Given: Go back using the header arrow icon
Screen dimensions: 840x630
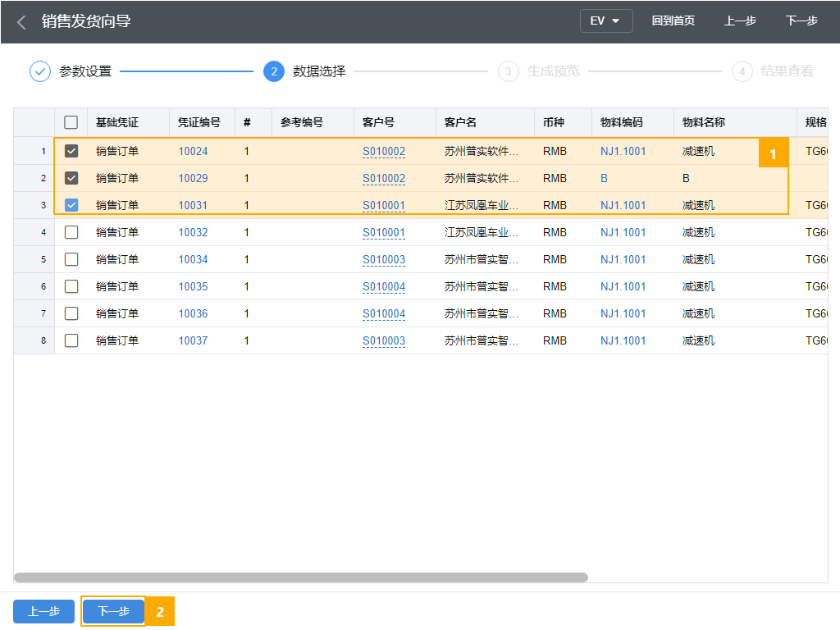Looking at the screenshot, I should (x=21, y=22).
